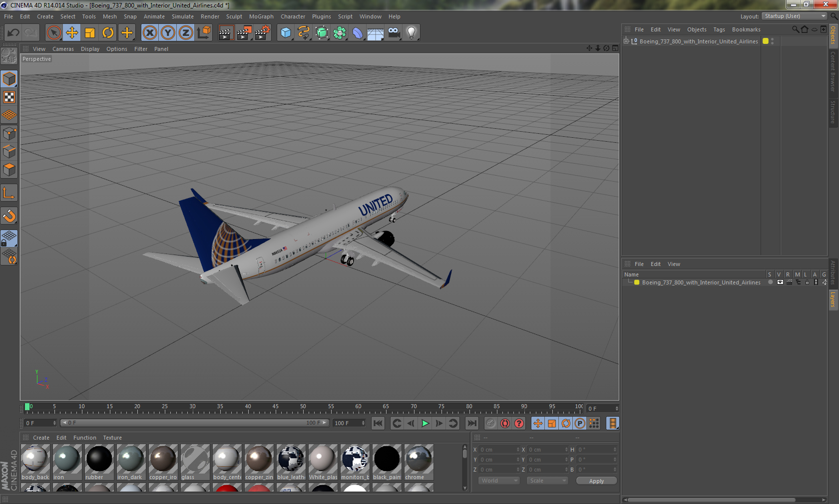Image resolution: width=839 pixels, height=504 pixels.
Task: Click the Record Active Objects button
Action: click(x=491, y=423)
